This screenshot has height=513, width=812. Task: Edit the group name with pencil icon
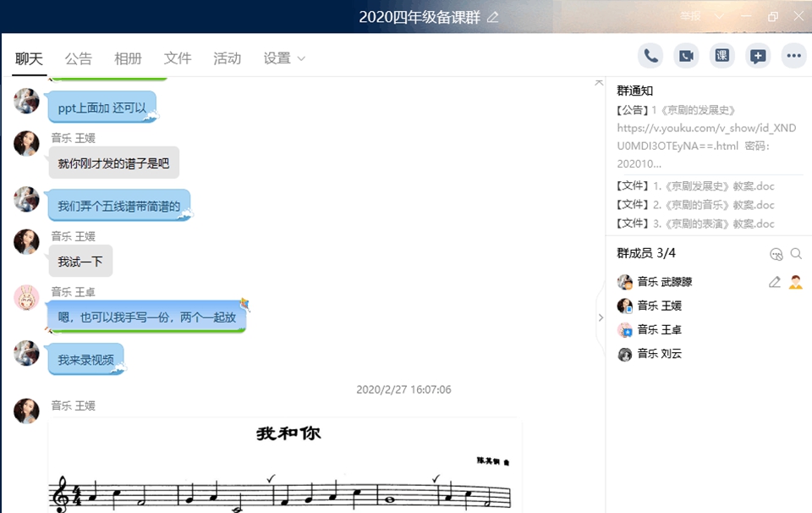[493, 17]
